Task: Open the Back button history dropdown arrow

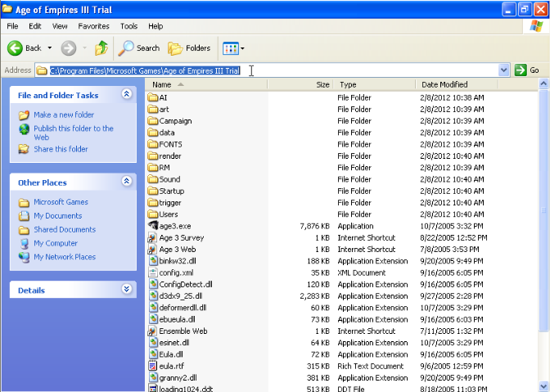Action: click(x=50, y=48)
